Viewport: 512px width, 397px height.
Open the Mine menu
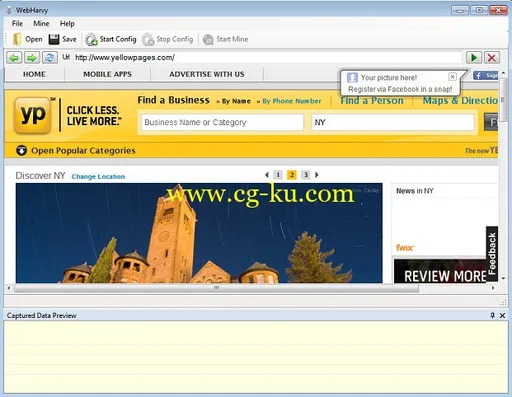[41, 24]
